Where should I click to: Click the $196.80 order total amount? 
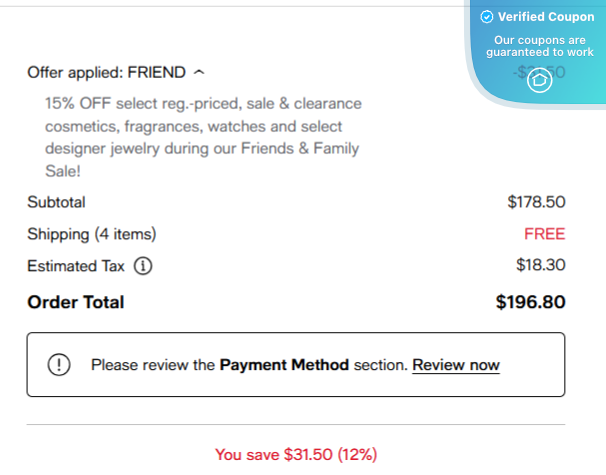tap(530, 302)
